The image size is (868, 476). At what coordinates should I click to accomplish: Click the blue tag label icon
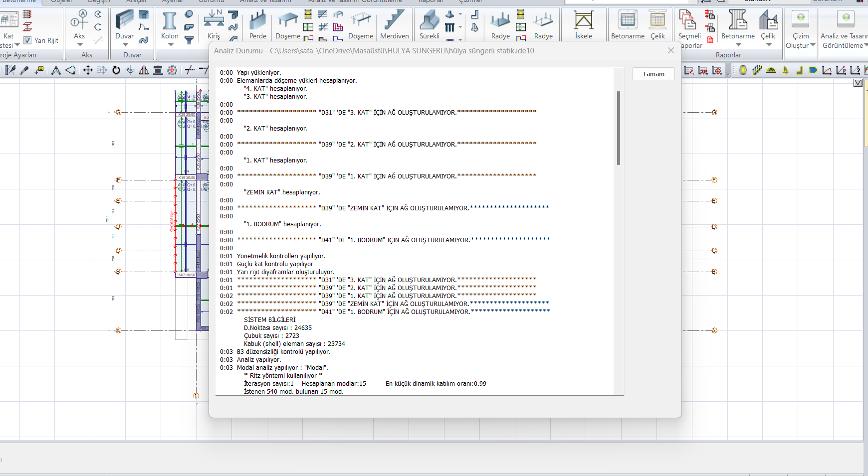pyautogui.click(x=813, y=70)
